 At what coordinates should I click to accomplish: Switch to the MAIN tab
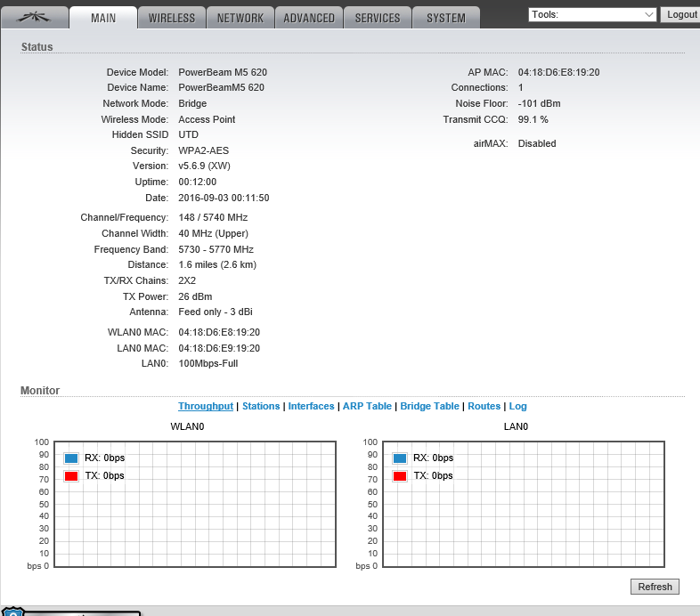click(x=103, y=18)
